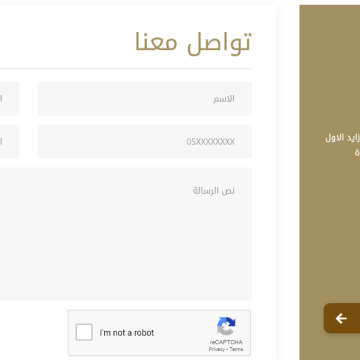Screen dimensions: 360x360
Task: Tick the I'm not a robot checkbox
Action: pyautogui.click(x=84, y=332)
